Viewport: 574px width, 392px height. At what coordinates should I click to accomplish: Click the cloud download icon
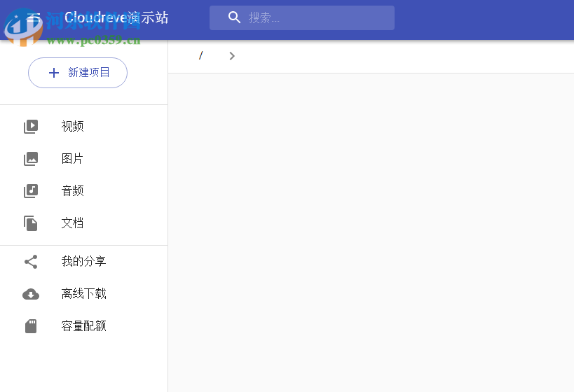31,294
